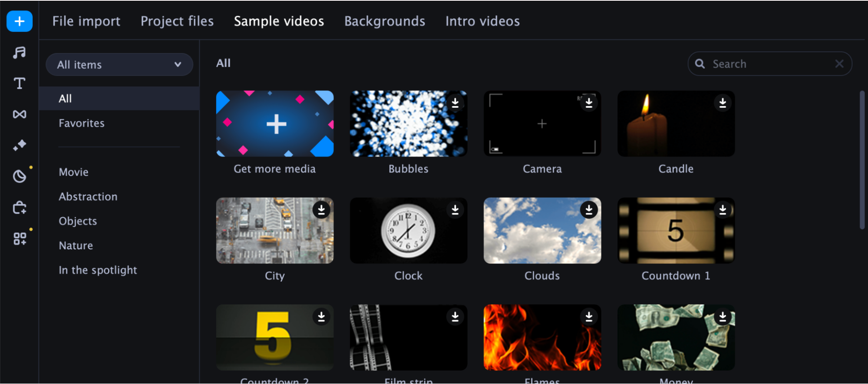Download the Clock sample video
Image resolution: width=868 pixels, height=384 pixels.
click(455, 210)
